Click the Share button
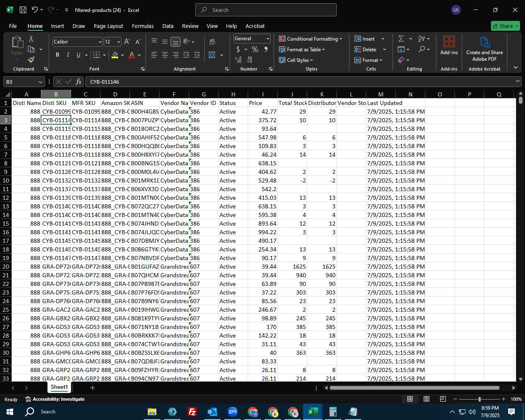 [x=505, y=26]
